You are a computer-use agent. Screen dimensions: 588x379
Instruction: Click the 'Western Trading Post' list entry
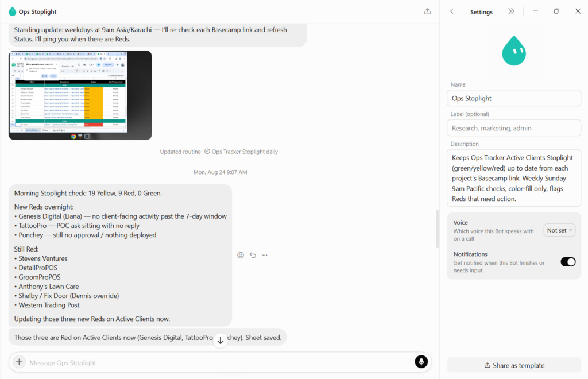click(x=49, y=305)
